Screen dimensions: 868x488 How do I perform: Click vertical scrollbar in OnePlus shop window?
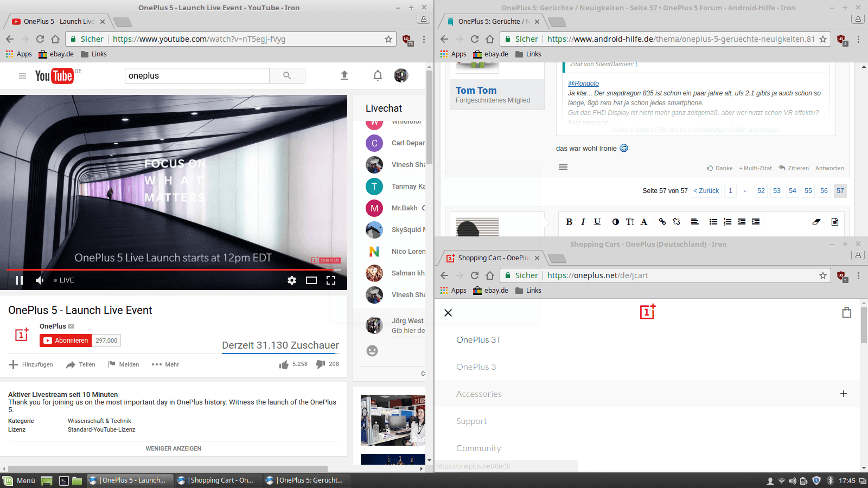pyautogui.click(x=864, y=325)
